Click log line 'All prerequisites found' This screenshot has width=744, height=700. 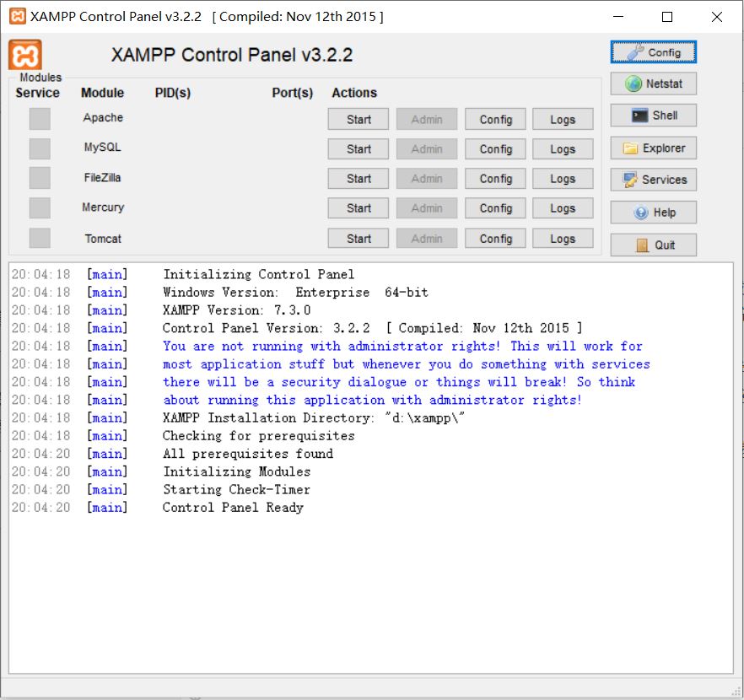[x=248, y=454]
